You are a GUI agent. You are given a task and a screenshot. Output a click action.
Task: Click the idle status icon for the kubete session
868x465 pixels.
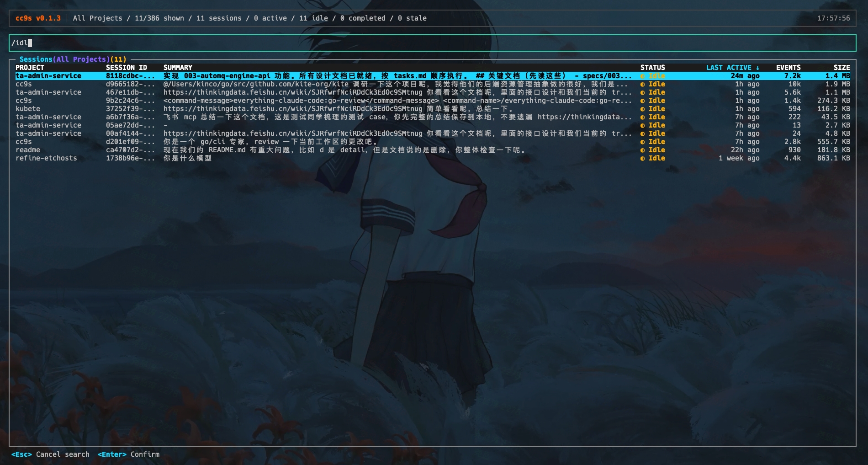point(644,108)
